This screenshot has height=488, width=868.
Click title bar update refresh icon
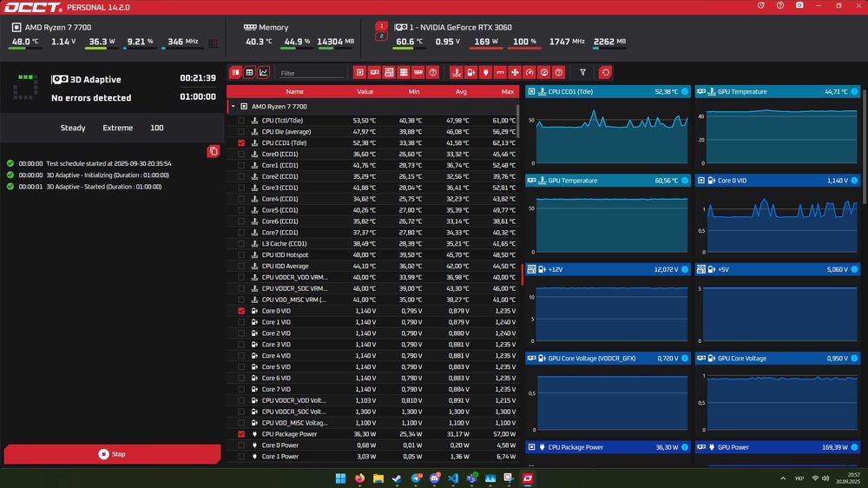pos(761,5)
